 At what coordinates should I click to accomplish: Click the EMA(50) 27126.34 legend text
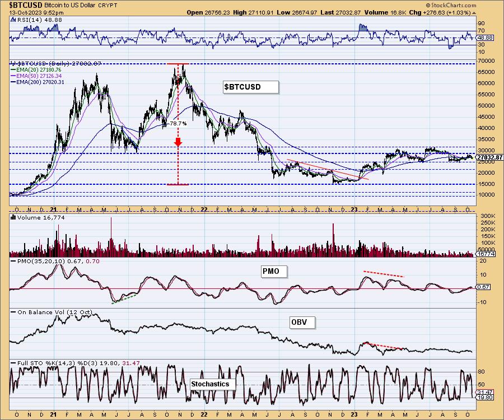pos(39,76)
